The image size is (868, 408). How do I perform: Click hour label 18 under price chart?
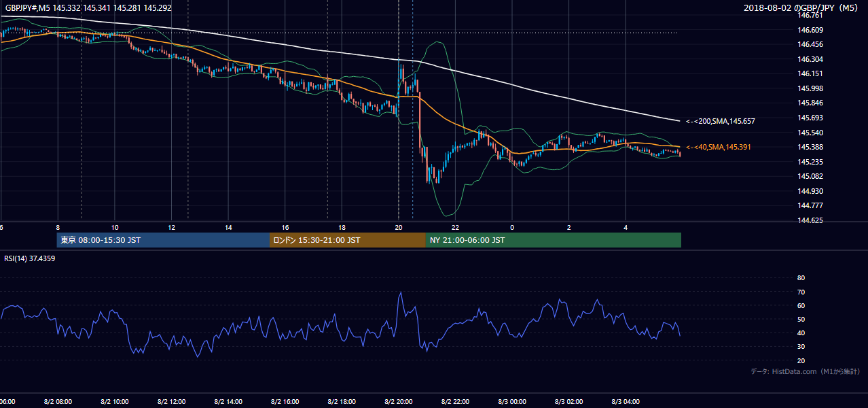click(342, 228)
